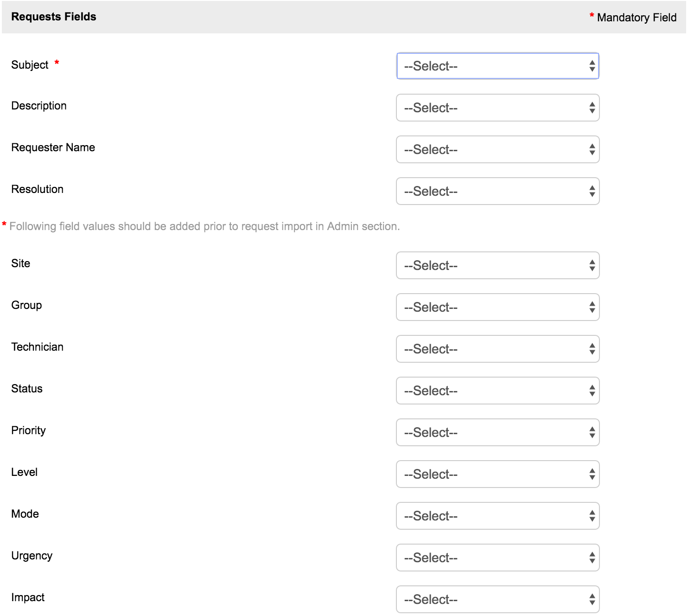Click the stepper arrows on Site dropdown
This screenshot has height=616, width=688.
click(592, 265)
